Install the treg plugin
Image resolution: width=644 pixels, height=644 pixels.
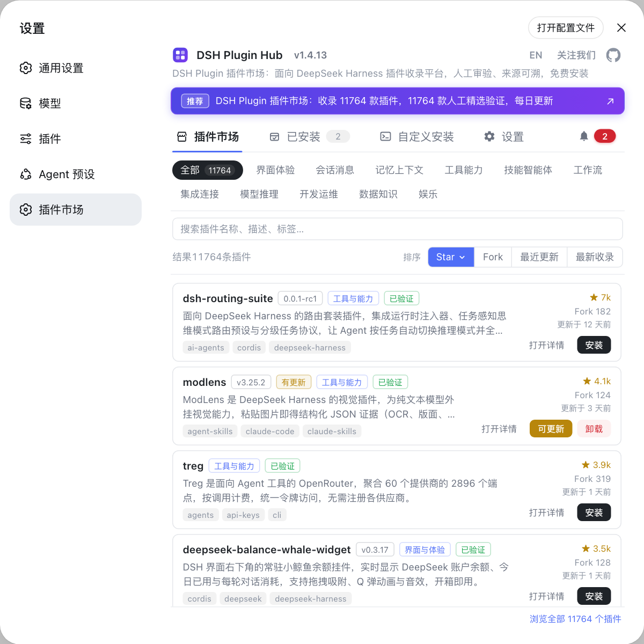pyautogui.click(x=594, y=513)
